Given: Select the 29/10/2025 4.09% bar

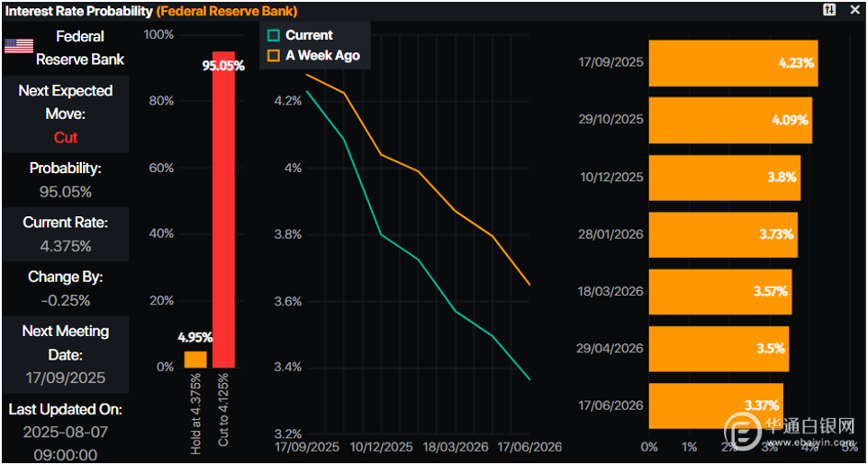Looking at the screenshot, I should (731, 120).
